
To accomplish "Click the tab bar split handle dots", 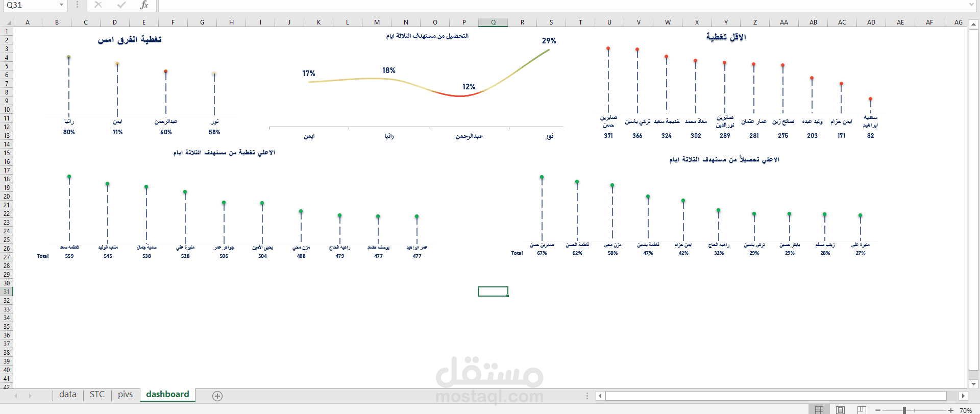I will 587,396.
